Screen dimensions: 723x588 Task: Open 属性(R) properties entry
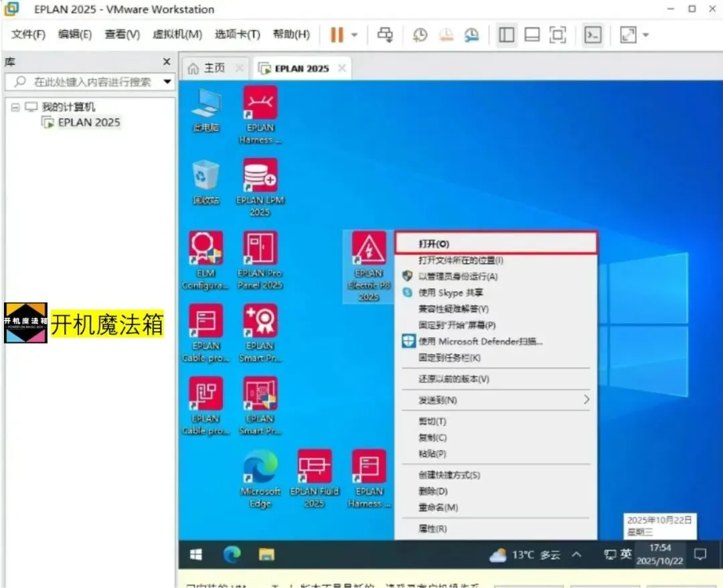coord(496,528)
